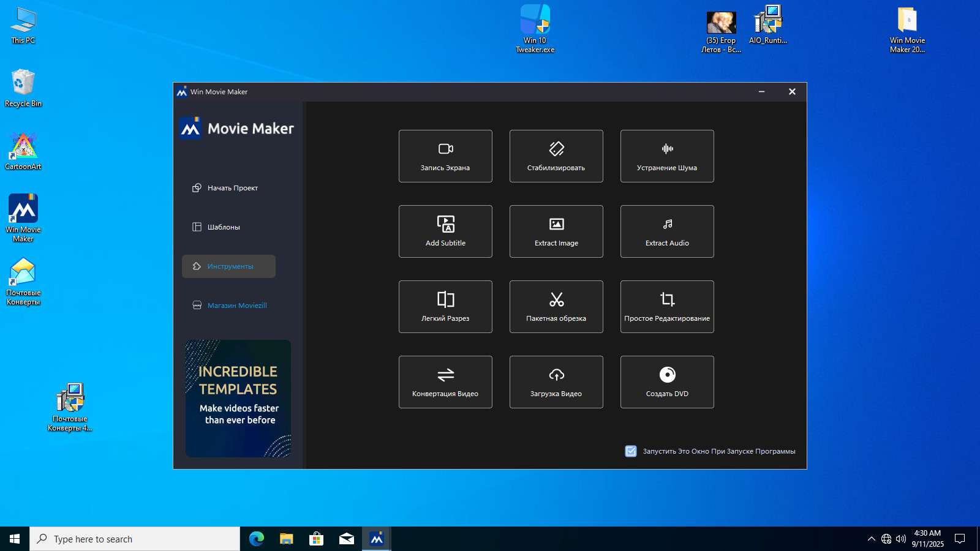
Task: Select AIO_Runti installer desktop icon
Action: click(768, 24)
